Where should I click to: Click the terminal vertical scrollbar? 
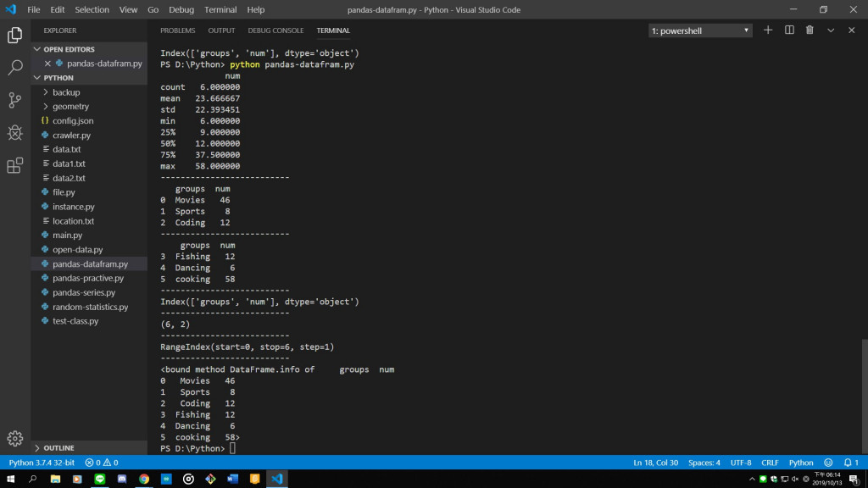click(x=864, y=396)
